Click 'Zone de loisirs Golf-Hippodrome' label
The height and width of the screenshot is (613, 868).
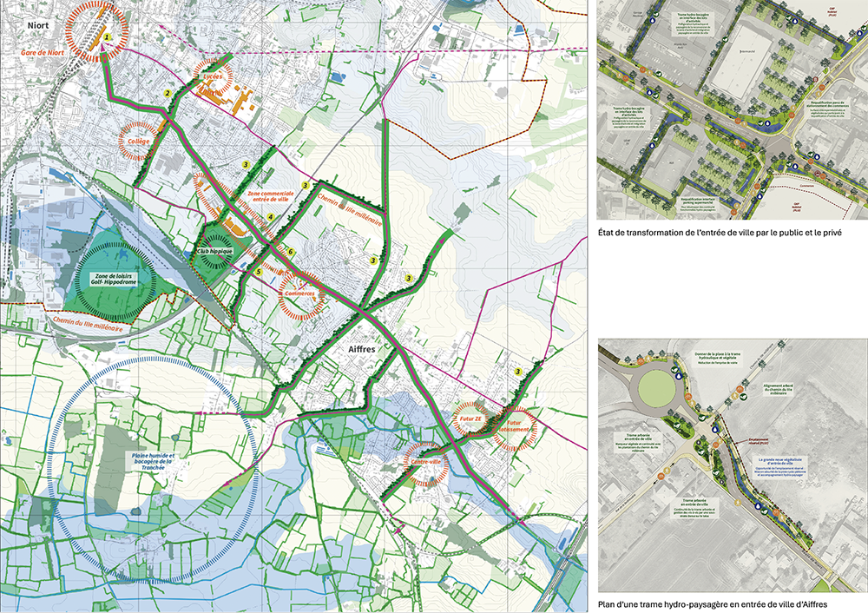click(115, 279)
